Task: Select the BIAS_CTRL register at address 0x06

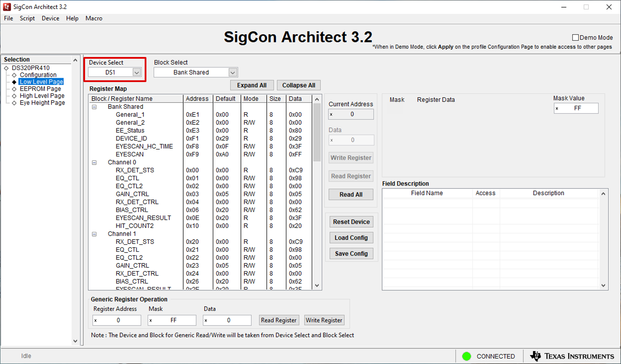Action: point(201,210)
